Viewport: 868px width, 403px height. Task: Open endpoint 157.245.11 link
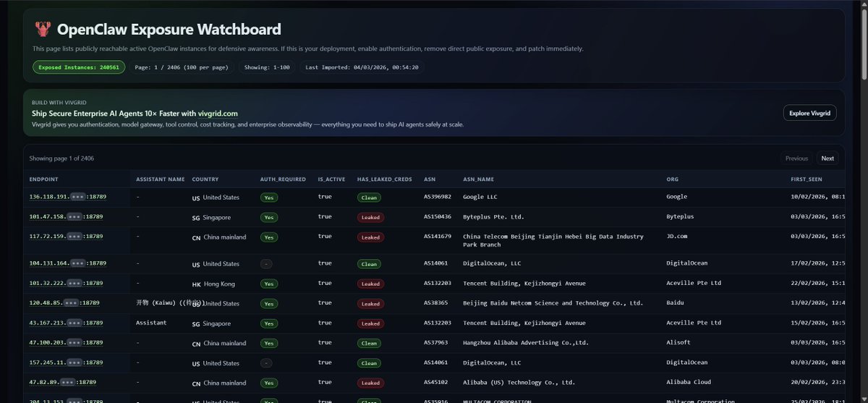pyautogui.click(x=66, y=362)
